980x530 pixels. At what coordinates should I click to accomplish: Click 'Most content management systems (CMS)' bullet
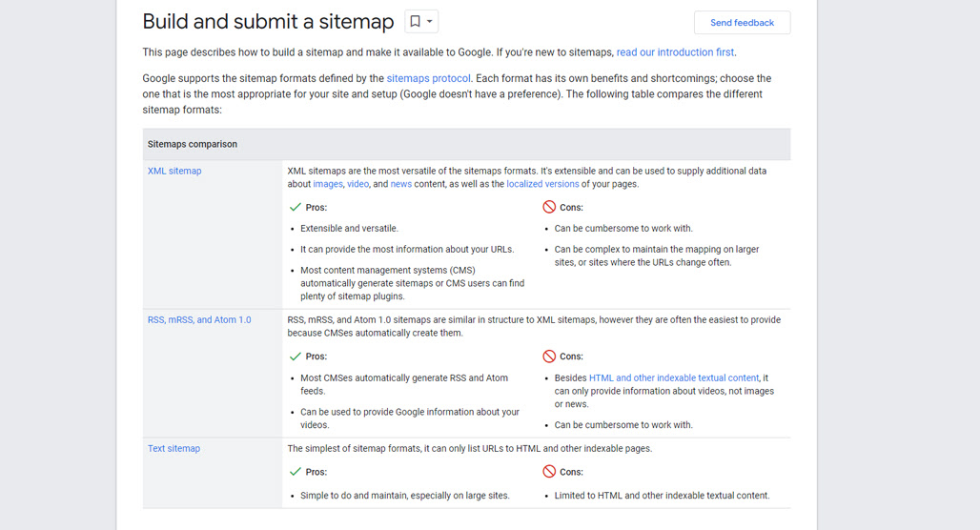pyautogui.click(x=412, y=283)
